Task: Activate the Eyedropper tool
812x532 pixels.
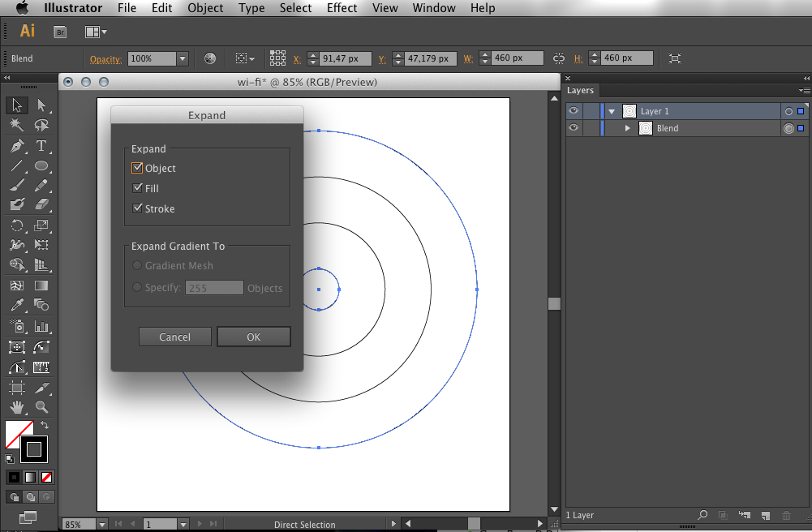Action: (16, 305)
